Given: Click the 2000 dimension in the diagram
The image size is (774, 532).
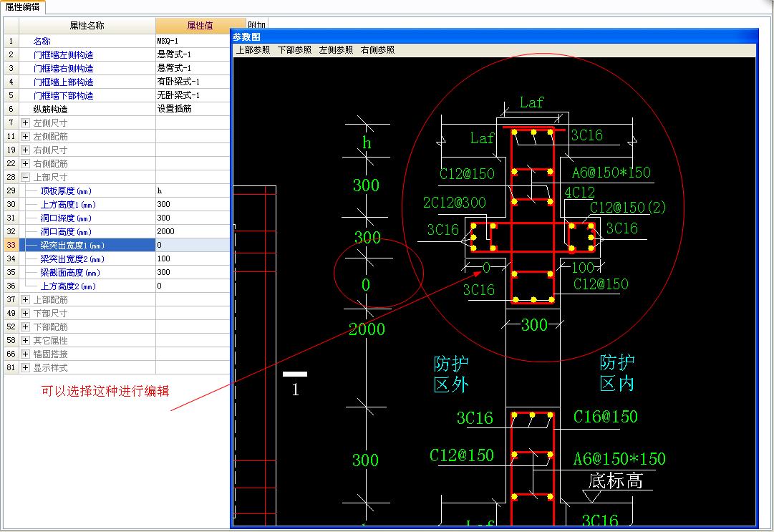Looking at the screenshot, I should [367, 329].
